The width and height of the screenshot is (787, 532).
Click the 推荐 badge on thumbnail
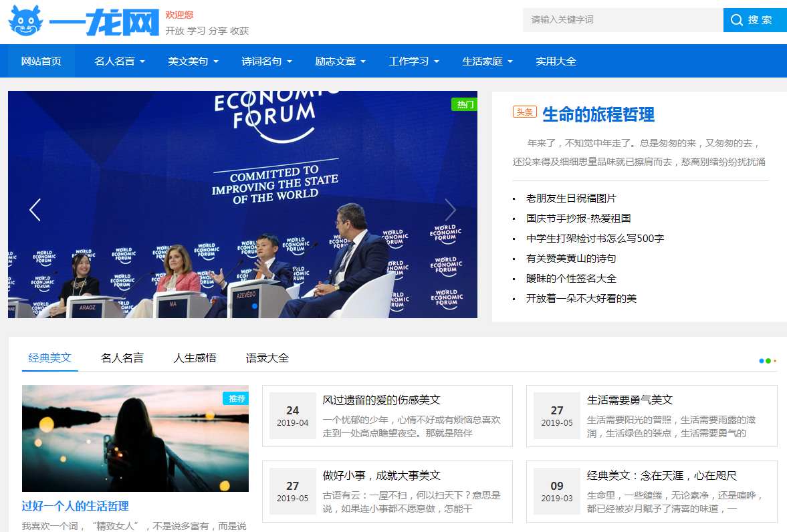[x=236, y=398]
